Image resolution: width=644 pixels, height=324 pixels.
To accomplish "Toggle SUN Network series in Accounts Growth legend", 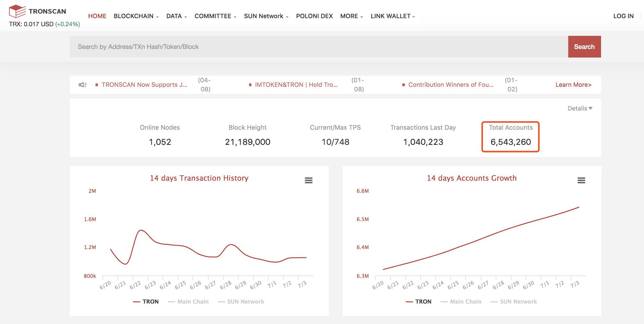I will click(x=514, y=302).
